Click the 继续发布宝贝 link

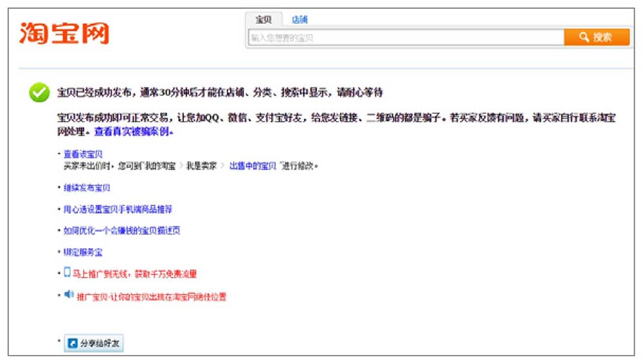pos(87,188)
